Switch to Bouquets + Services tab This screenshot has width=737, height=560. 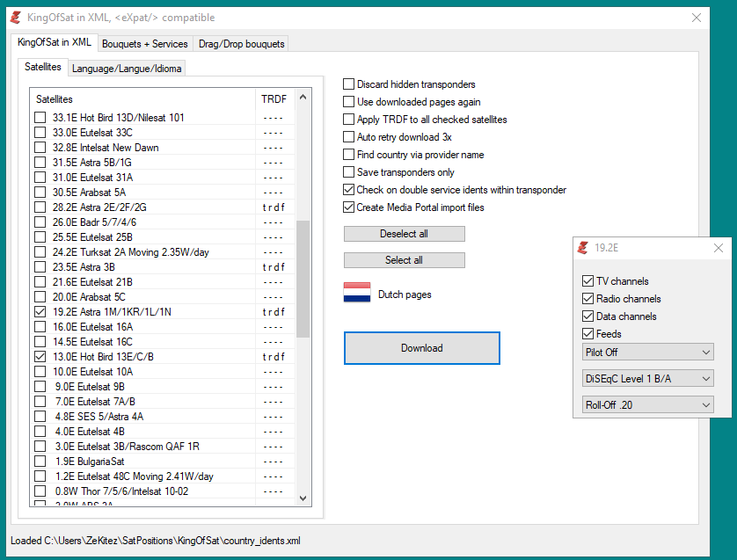click(x=145, y=44)
